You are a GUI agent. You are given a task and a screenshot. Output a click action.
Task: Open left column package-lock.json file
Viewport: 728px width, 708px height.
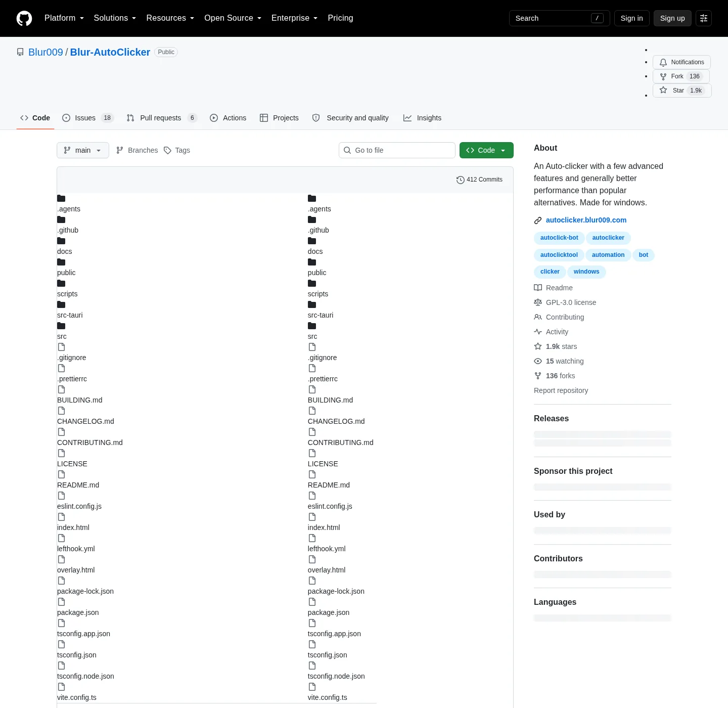85,591
